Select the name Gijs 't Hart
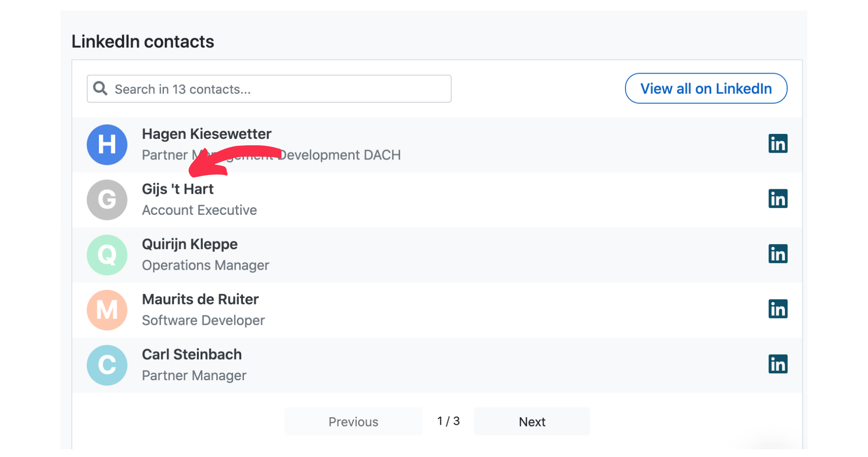 [x=178, y=189]
